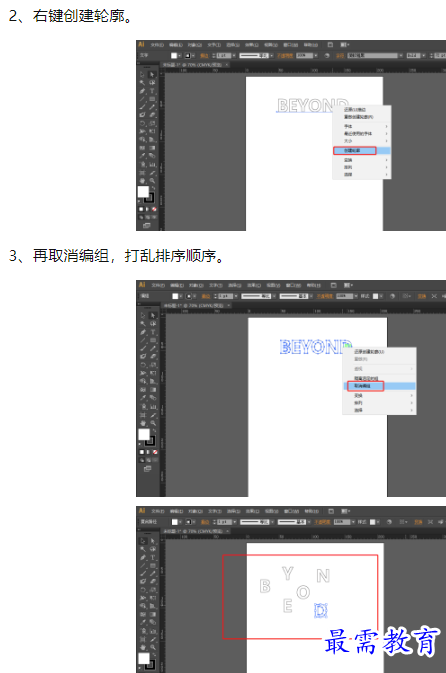Screen dimensions: 446x673
Task: Click the white fill swatch in the step 2 toolbox
Action: (143, 192)
